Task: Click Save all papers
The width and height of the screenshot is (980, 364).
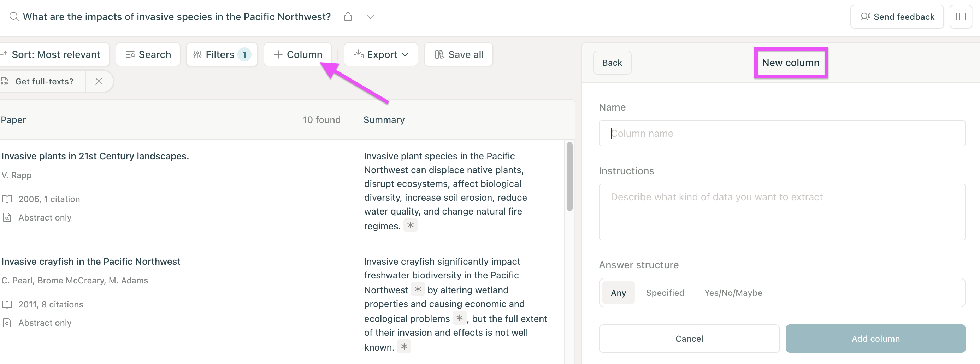Action: [459, 54]
